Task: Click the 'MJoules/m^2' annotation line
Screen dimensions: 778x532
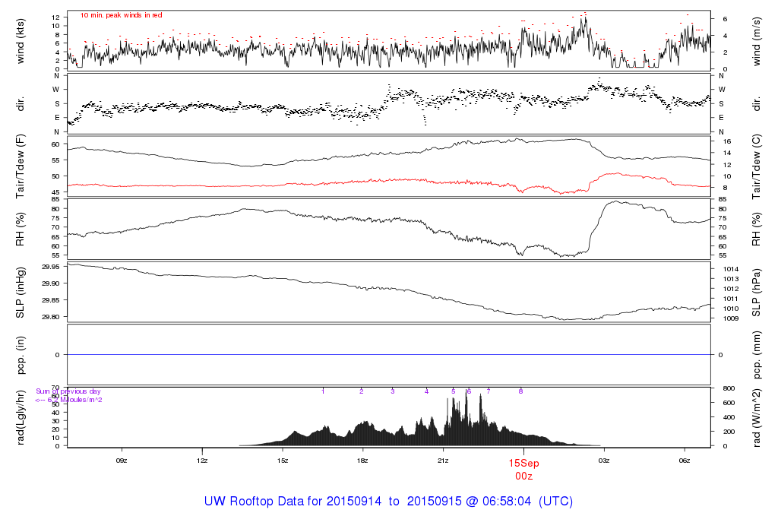Action: pyautogui.click(x=68, y=400)
